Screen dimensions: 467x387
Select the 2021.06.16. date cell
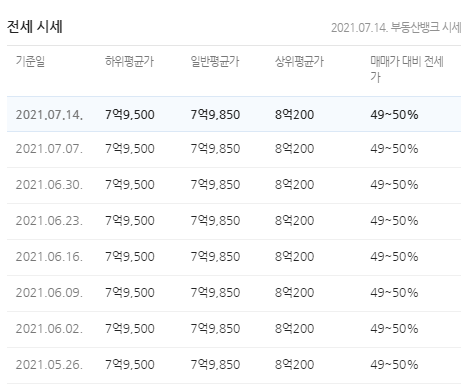49,257
